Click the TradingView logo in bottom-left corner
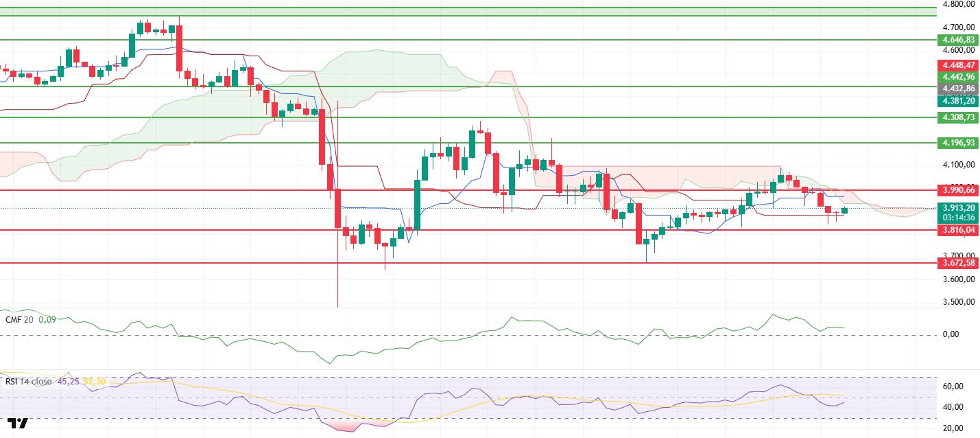Screen dimensions: 980x438 tap(18, 424)
